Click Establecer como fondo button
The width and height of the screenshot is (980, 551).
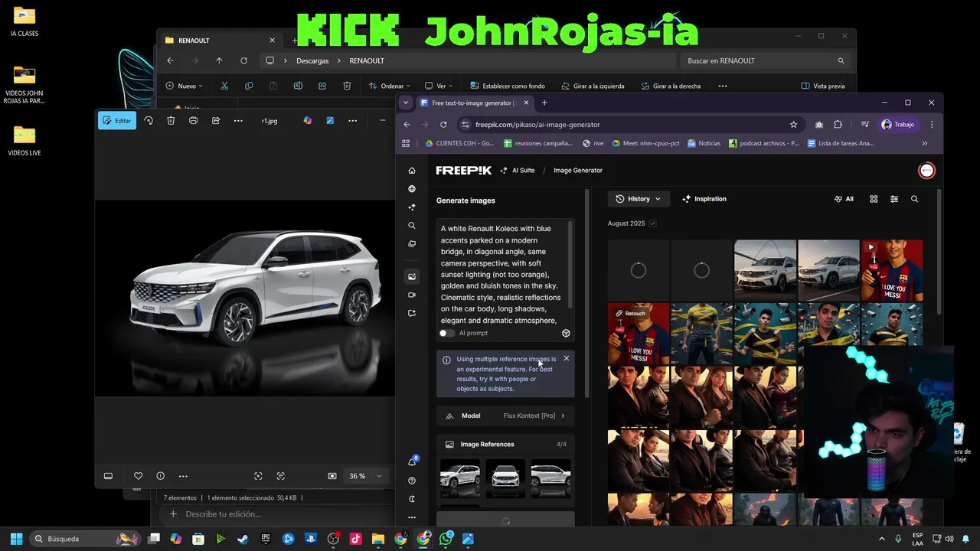(x=508, y=86)
